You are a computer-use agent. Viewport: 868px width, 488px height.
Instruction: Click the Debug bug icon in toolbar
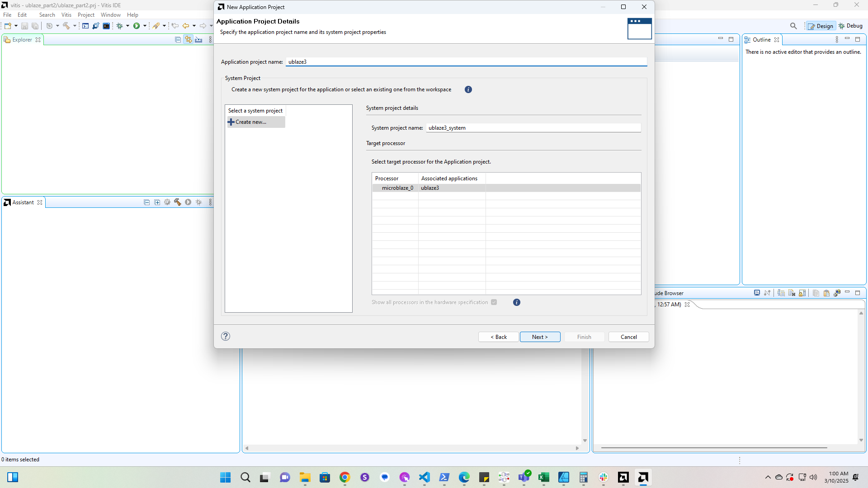(120, 26)
